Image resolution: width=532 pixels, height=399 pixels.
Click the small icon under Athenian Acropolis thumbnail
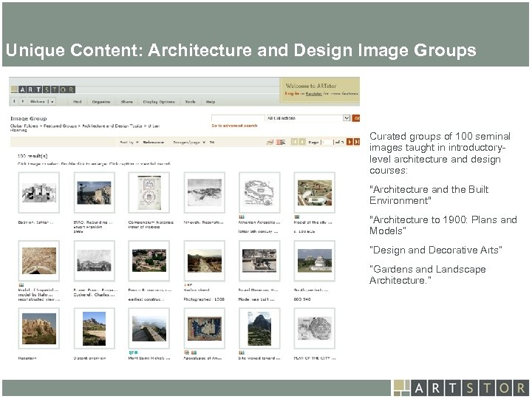pyautogui.click(x=242, y=217)
